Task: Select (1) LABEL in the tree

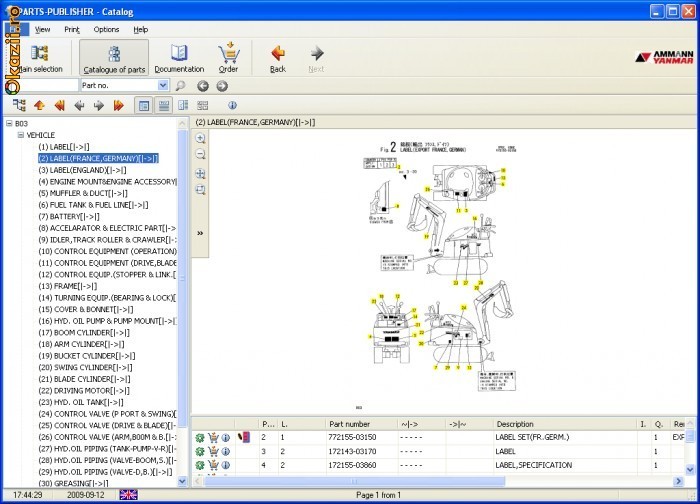Action: 64,147
